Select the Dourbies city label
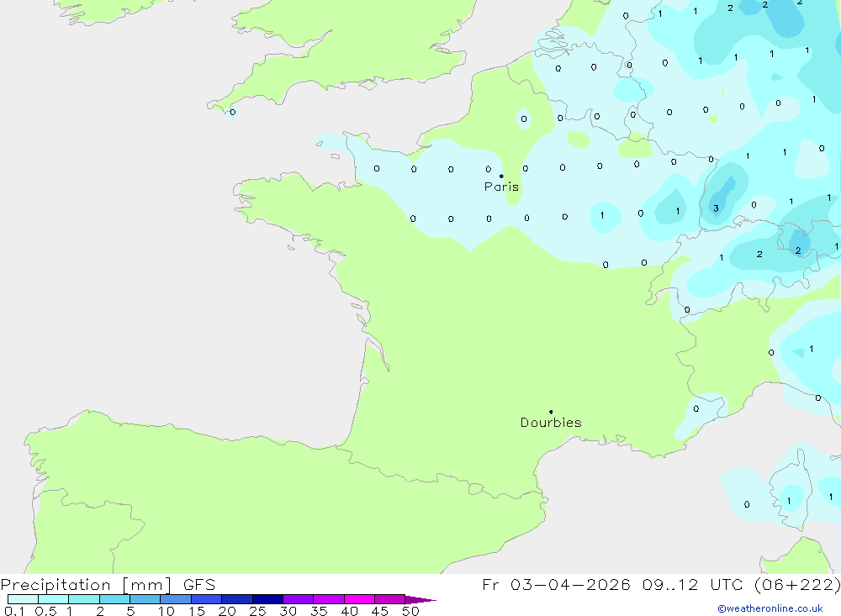 click(551, 423)
